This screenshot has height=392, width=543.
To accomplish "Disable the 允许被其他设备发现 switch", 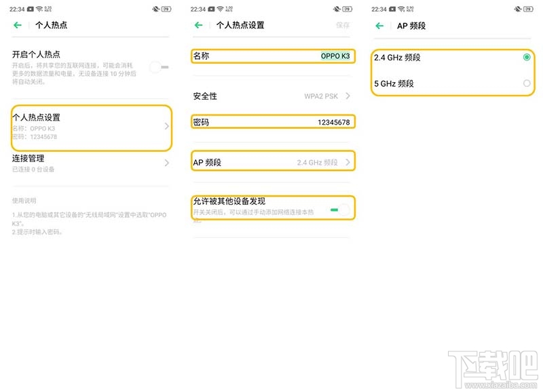I will click(339, 211).
